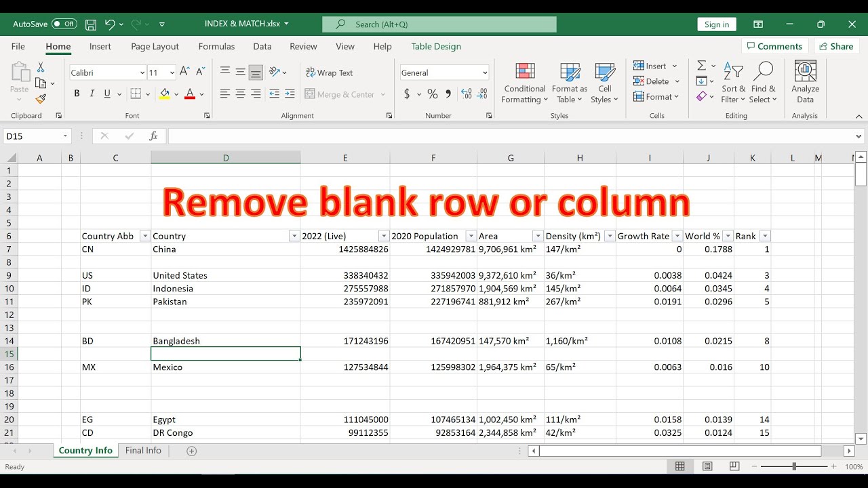Open the font color red swatch
This screenshot has width=868, height=488.
pos(190,94)
